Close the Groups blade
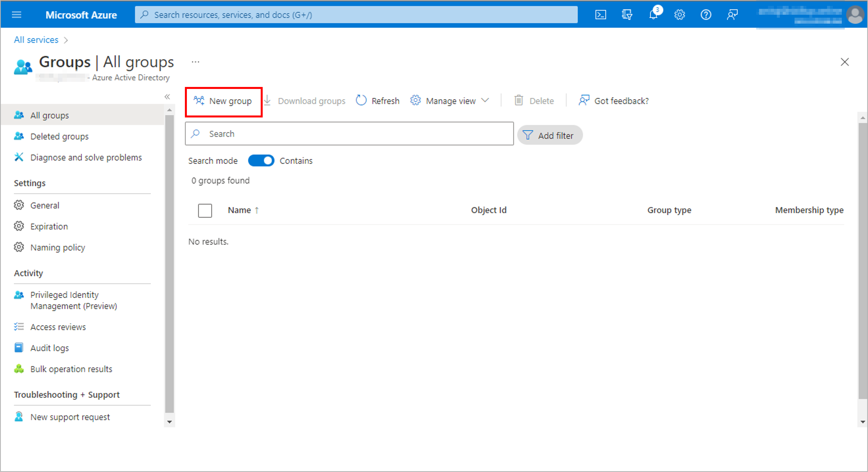This screenshot has height=472, width=868. pos(844,62)
